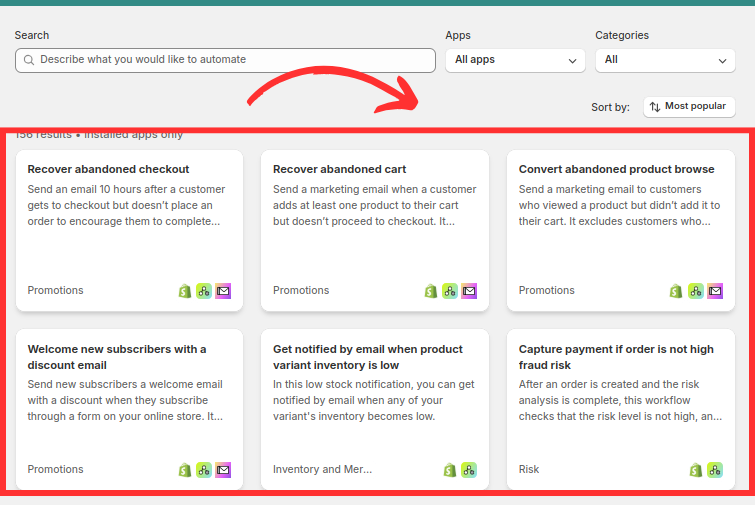Click Flow icon on Capture payment card
This screenshot has width=755, height=505.
715,470
